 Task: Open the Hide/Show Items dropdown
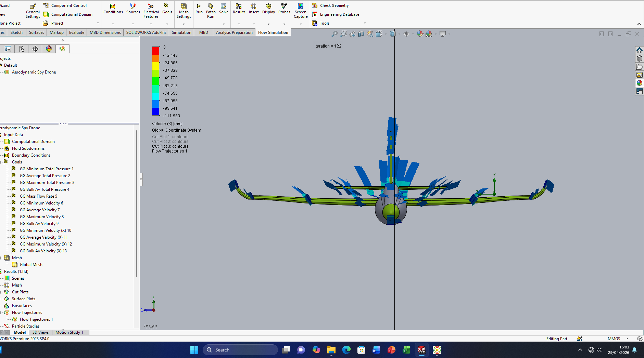[x=413, y=34]
